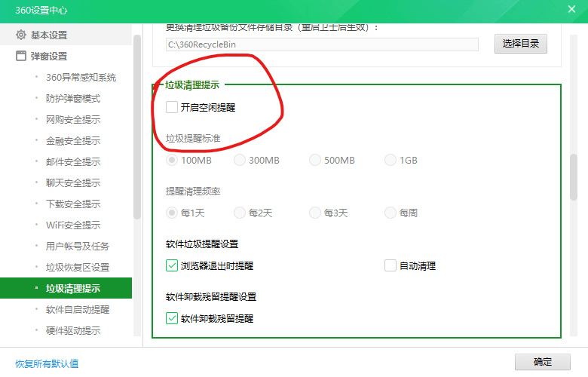Select the 100MB threshold radio
Screen dimensions: 588x377
[x=172, y=160]
